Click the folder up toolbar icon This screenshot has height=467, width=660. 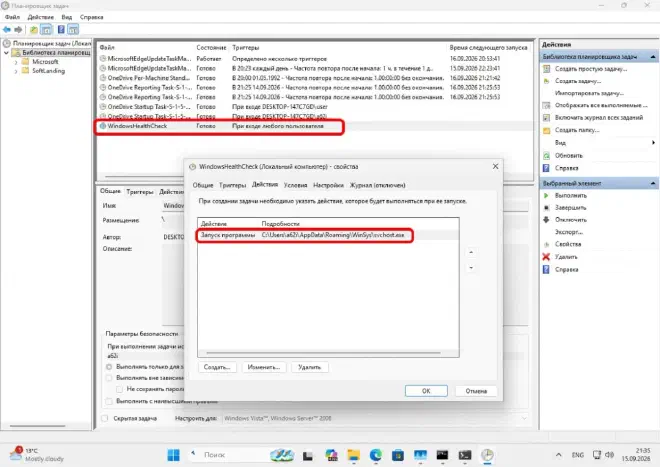34,29
